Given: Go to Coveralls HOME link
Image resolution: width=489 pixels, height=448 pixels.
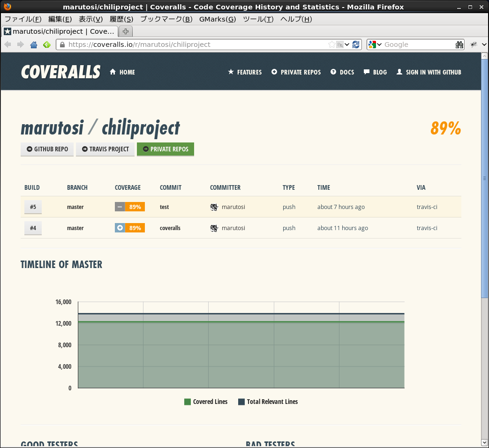Looking at the screenshot, I should pyautogui.click(x=122, y=72).
